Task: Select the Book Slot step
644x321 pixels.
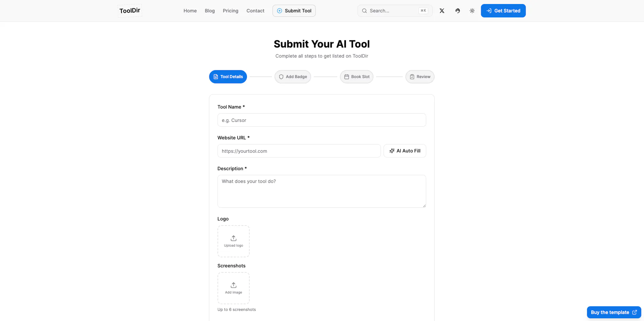Action: [357, 77]
